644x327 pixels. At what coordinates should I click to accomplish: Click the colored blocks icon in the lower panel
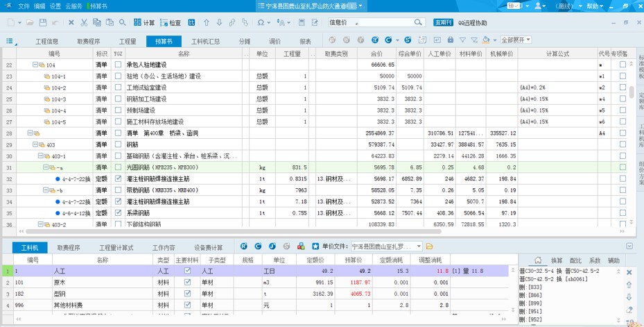(x=301, y=246)
